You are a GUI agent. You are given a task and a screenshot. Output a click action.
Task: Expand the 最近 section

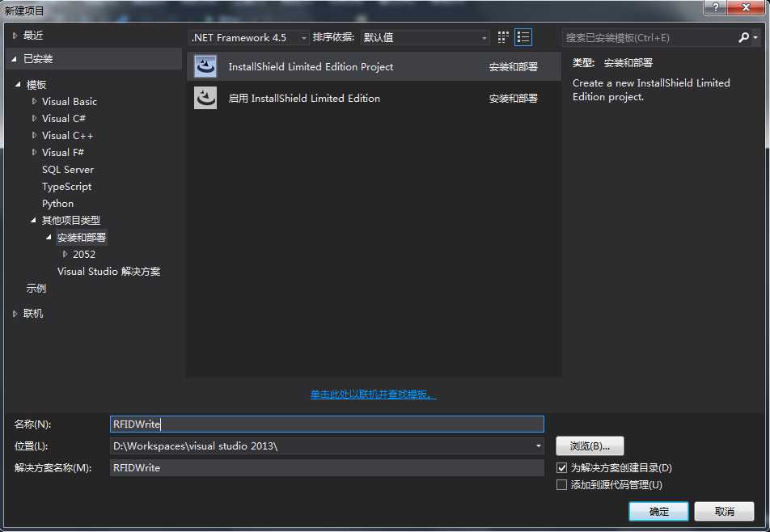pos(15,36)
